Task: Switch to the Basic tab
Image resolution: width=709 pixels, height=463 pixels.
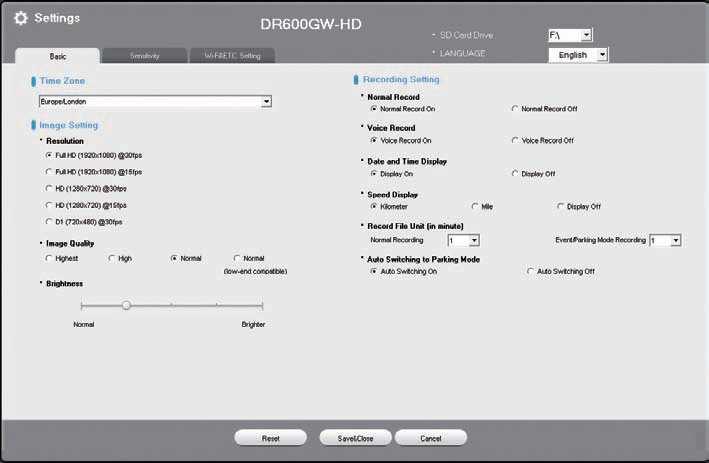Action: 57,56
